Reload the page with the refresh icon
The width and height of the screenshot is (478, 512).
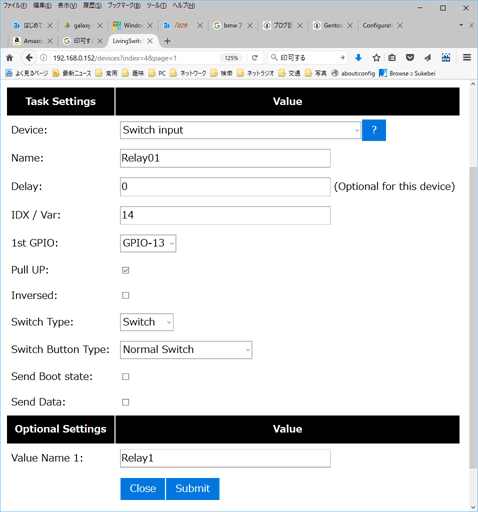coord(255,58)
